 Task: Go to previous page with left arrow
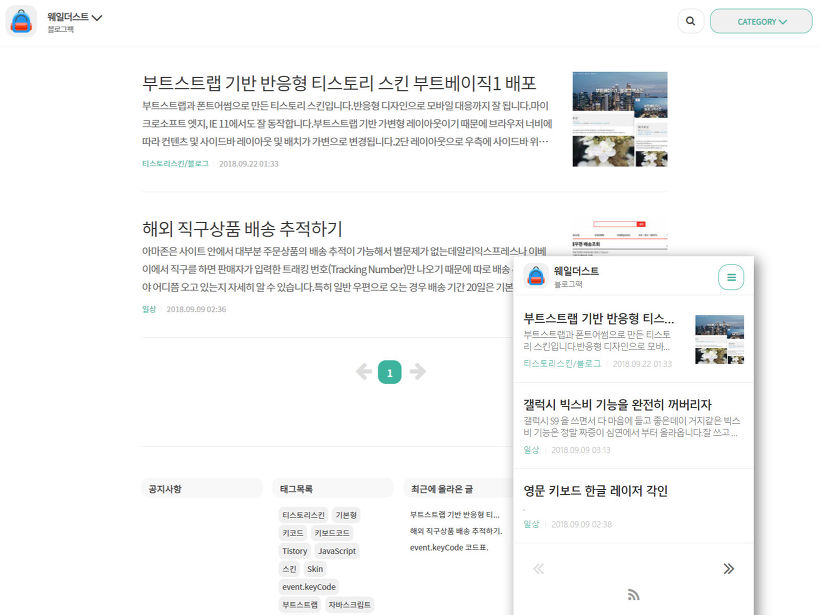(x=364, y=372)
